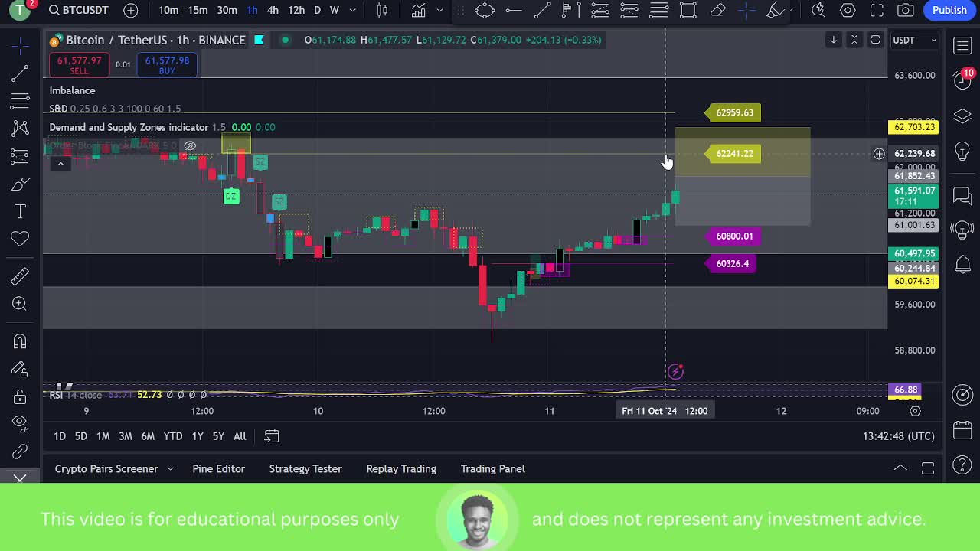Open Fibonacci tools in left sidebar

[20, 101]
